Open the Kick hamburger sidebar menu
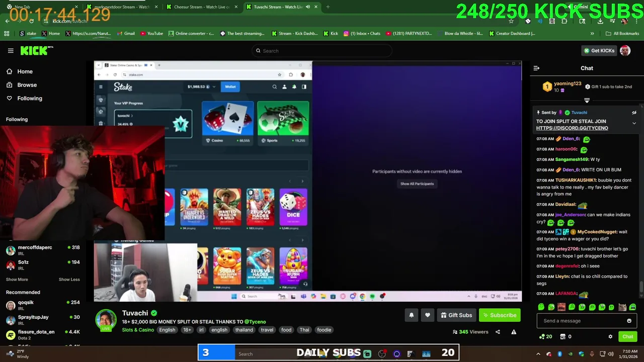Screen dimensions: 644x362 (x=11, y=51)
